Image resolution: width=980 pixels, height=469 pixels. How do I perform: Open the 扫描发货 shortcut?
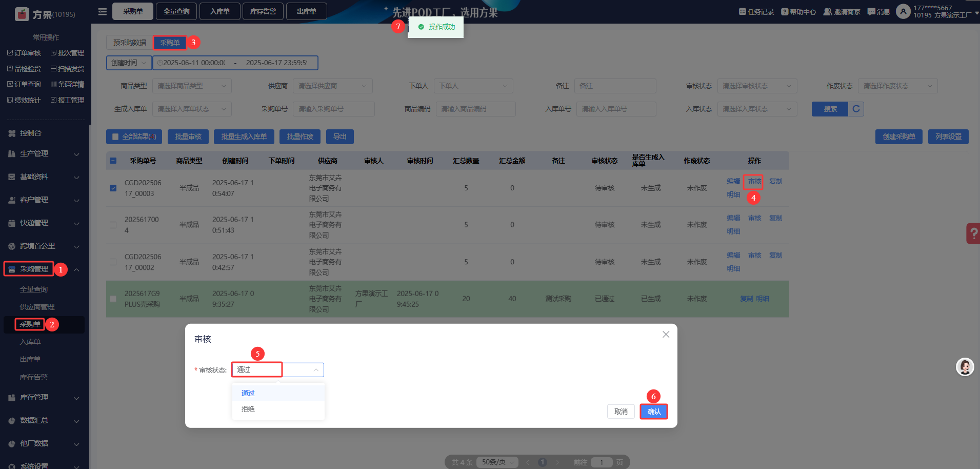tap(67, 69)
